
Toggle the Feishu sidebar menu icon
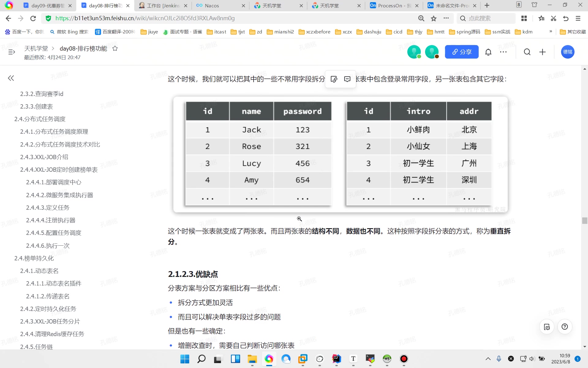coord(12,52)
